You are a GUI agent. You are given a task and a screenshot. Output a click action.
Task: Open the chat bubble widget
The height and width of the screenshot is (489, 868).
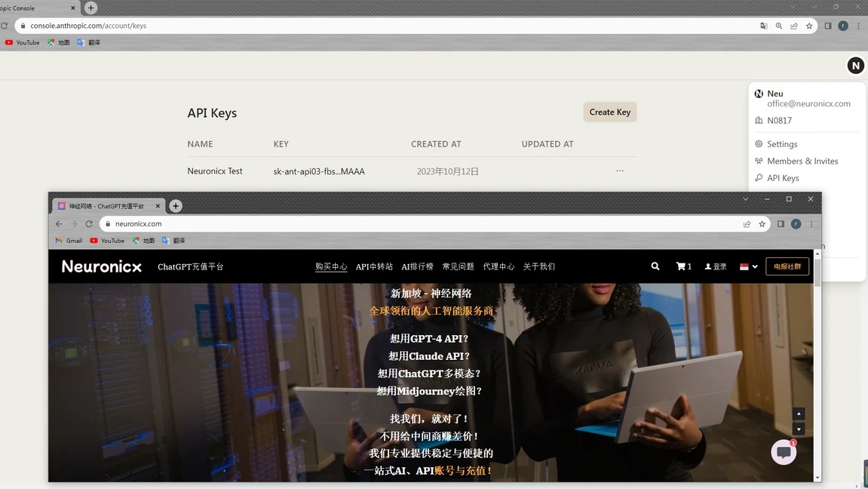pos(784,452)
